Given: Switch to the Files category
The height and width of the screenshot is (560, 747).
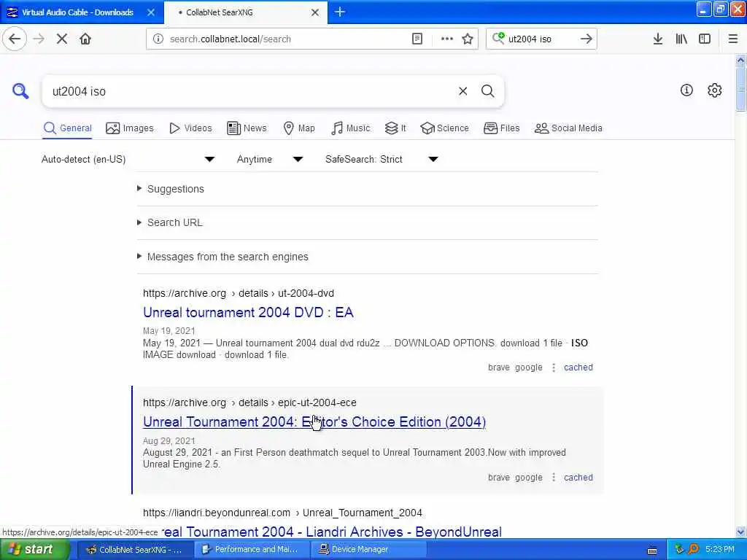Looking at the screenshot, I should tap(501, 128).
